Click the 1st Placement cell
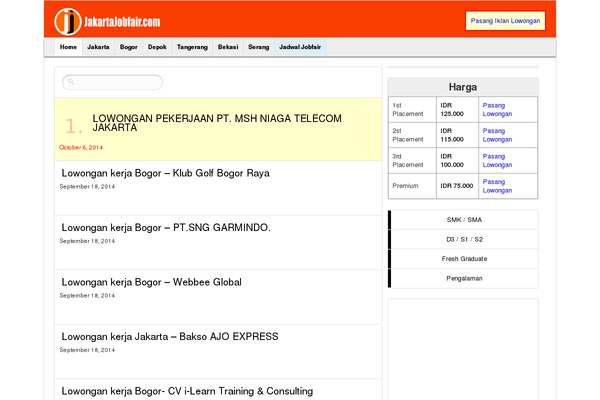The width and height of the screenshot is (600, 400). (412, 109)
